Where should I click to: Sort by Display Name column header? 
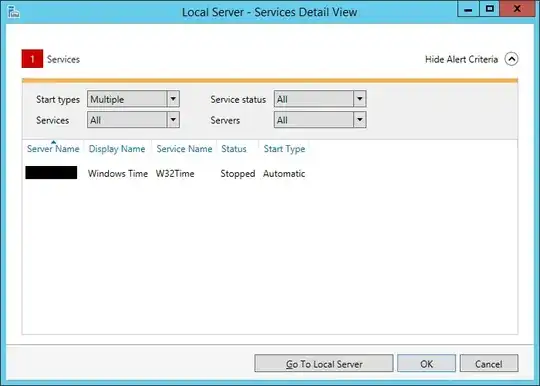pos(117,149)
